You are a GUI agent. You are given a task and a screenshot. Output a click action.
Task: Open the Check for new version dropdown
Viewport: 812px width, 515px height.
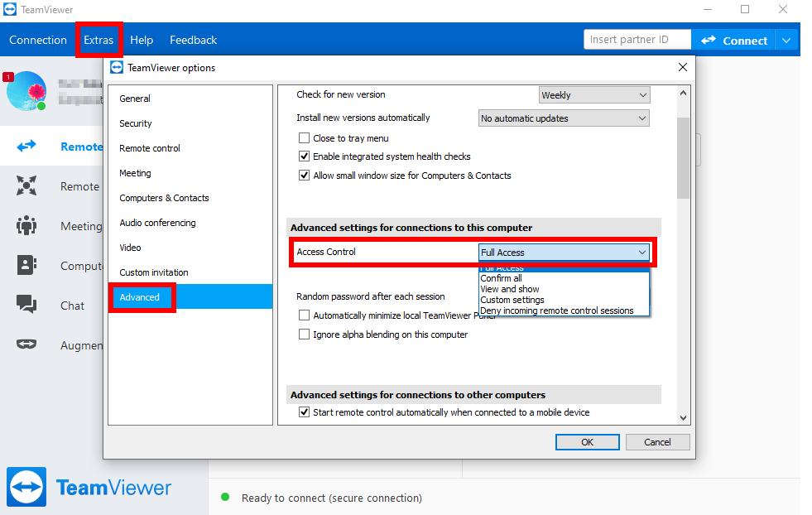pyautogui.click(x=594, y=95)
